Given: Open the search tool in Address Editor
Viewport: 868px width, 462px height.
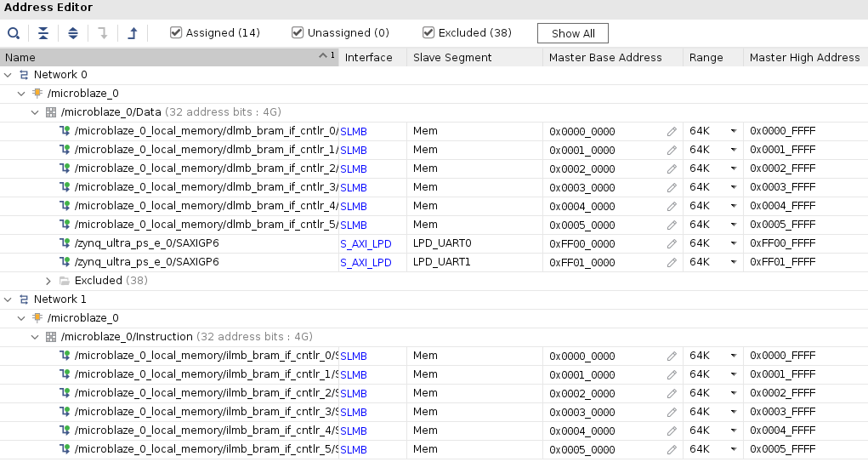Looking at the screenshot, I should [14, 33].
